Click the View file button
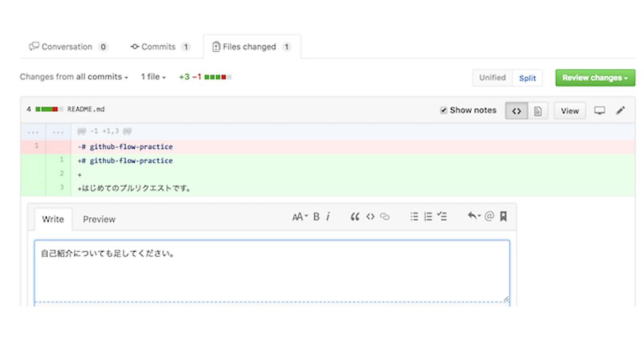 tap(569, 111)
